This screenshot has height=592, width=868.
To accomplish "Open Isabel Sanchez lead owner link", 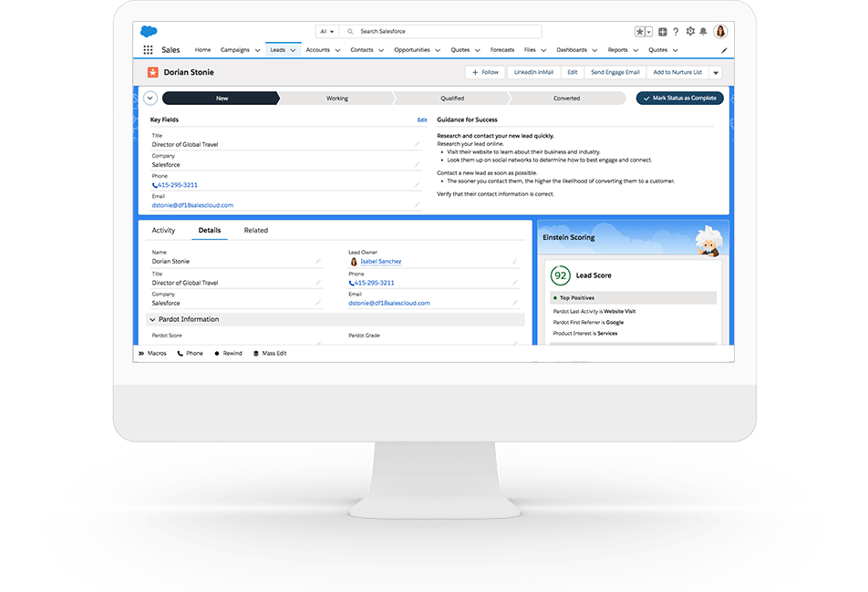I will pos(380,262).
